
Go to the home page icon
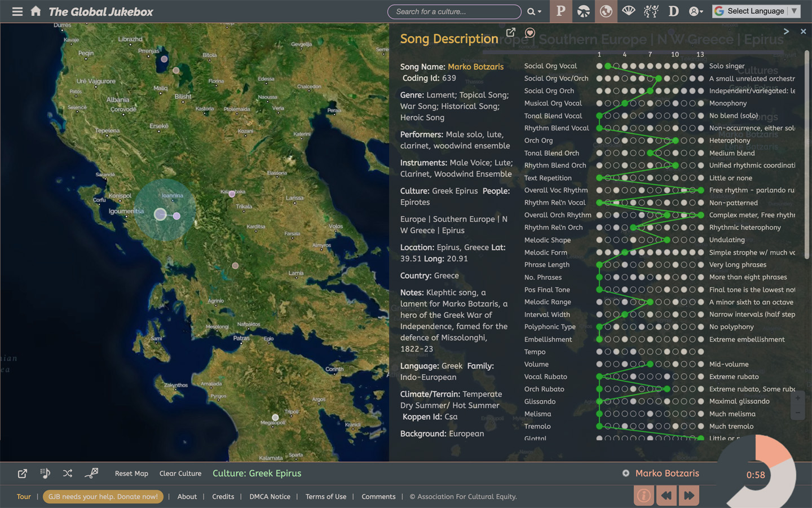36,11
